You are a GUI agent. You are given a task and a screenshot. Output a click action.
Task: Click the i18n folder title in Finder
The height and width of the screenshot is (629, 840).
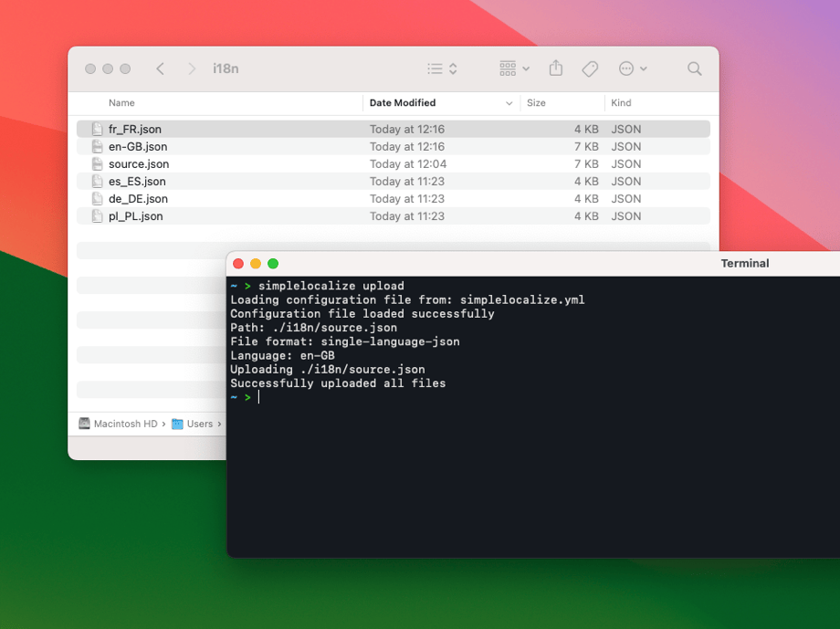tap(226, 68)
